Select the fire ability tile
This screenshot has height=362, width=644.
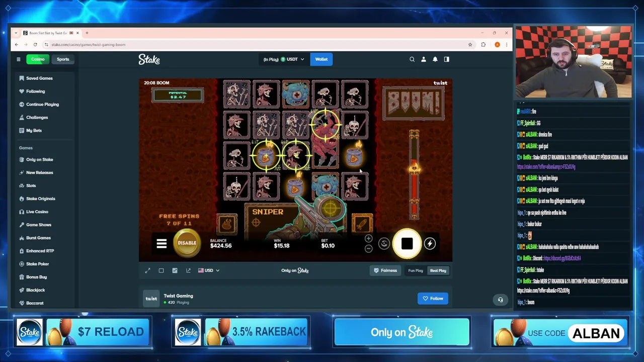click(x=227, y=224)
